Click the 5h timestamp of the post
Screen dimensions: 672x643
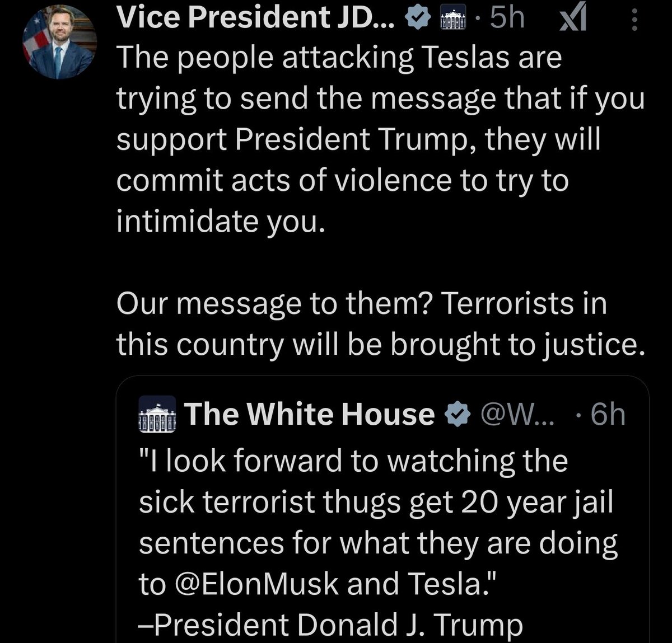pyautogui.click(x=507, y=19)
